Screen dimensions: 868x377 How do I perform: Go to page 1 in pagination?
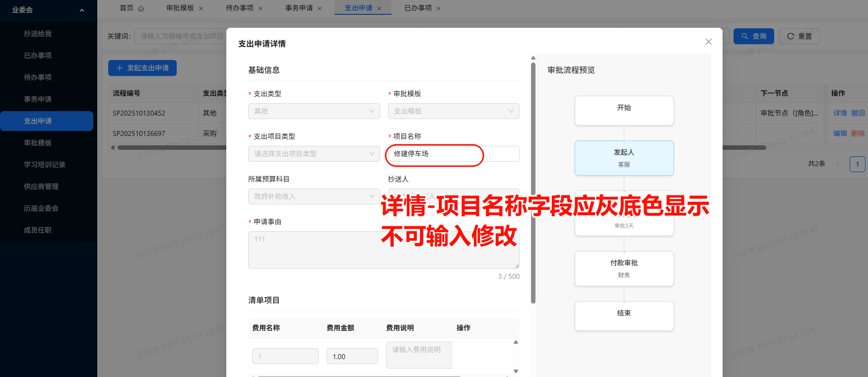click(x=857, y=164)
